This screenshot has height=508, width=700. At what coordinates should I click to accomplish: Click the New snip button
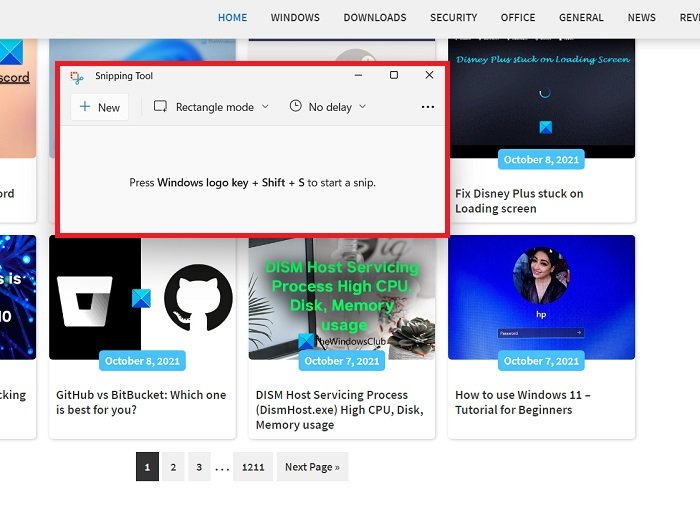(100, 107)
